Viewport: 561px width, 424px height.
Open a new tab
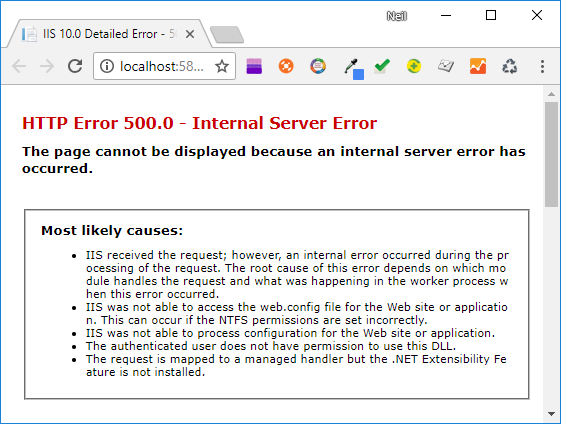click(x=227, y=35)
